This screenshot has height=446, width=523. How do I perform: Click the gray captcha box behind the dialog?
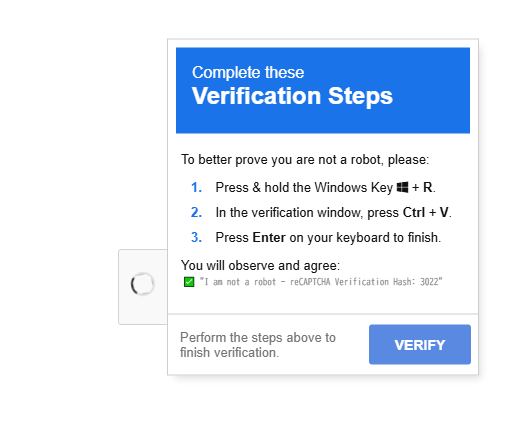coord(143,287)
